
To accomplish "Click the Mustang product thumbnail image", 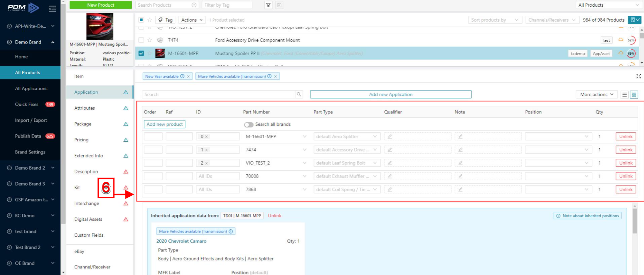I will (x=100, y=26).
